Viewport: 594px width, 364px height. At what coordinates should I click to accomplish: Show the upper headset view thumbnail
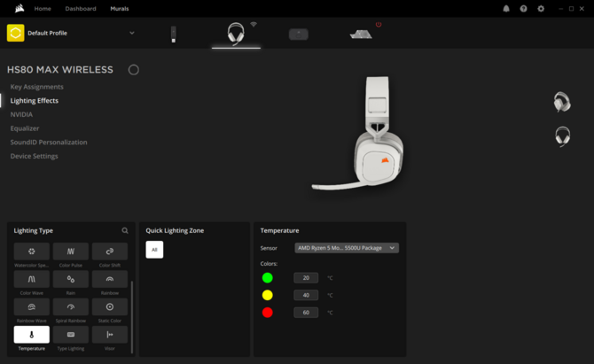pos(562,102)
